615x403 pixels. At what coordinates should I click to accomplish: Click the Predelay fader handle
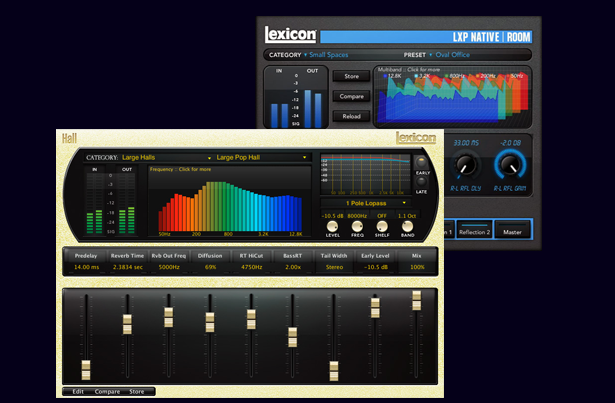86,370
